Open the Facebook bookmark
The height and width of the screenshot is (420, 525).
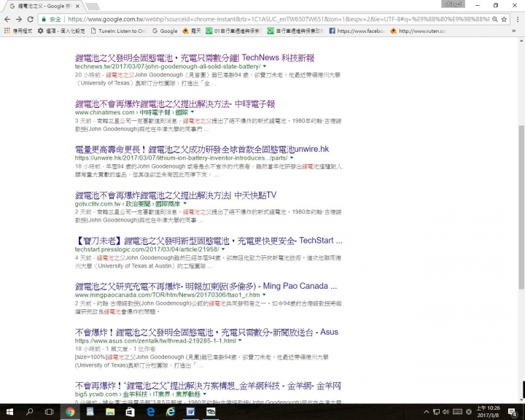pos(357,31)
